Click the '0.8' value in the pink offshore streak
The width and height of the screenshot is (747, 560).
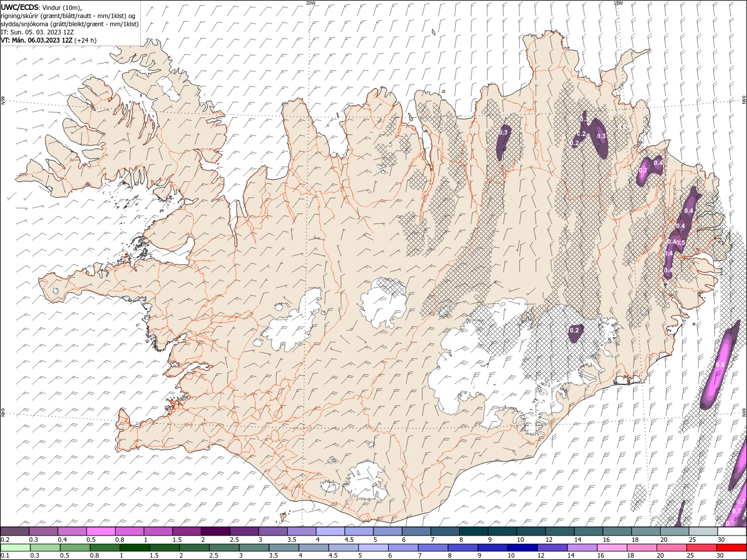coord(720,365)
